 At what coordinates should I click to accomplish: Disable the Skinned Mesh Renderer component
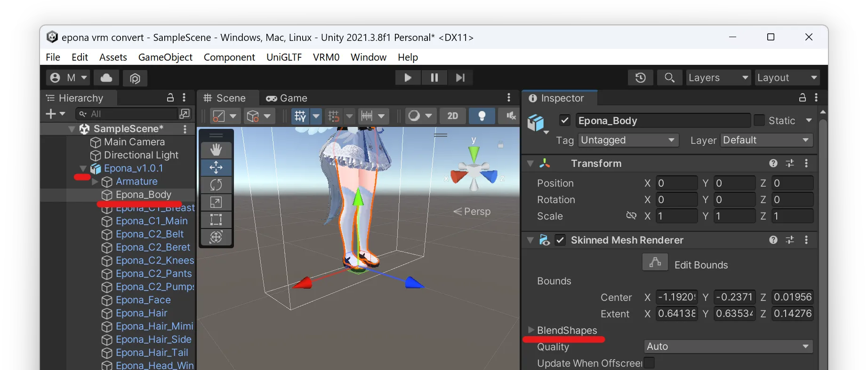click(560, 240)
